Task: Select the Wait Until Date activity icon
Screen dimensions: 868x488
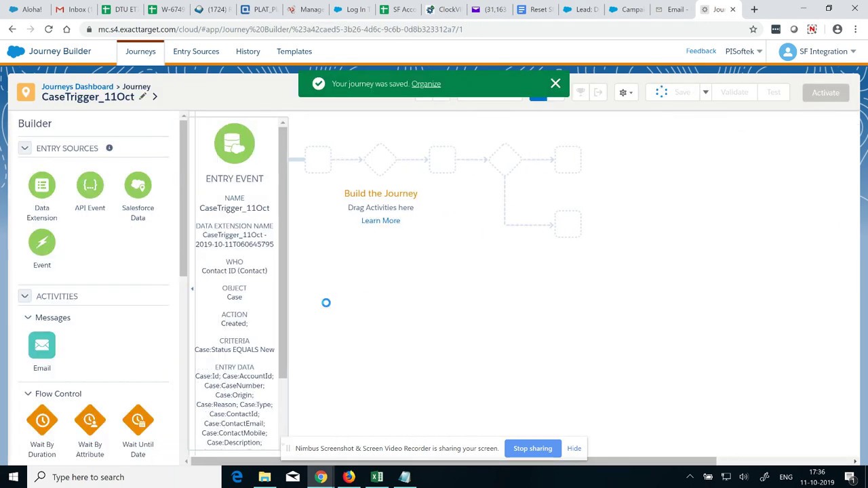Action: tap(138, 420)
